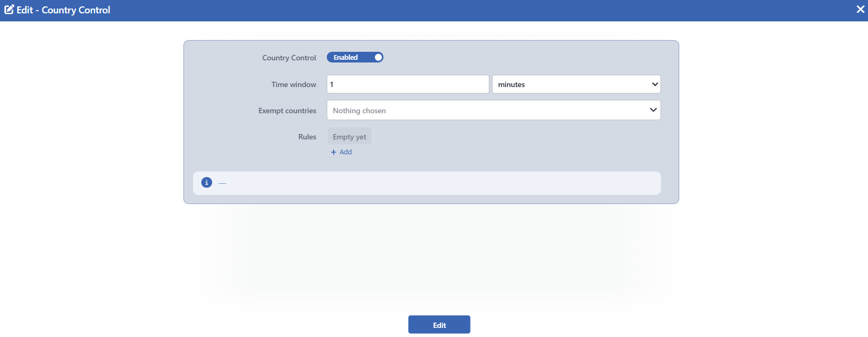Click the blue Edit button

coord(439,325)
